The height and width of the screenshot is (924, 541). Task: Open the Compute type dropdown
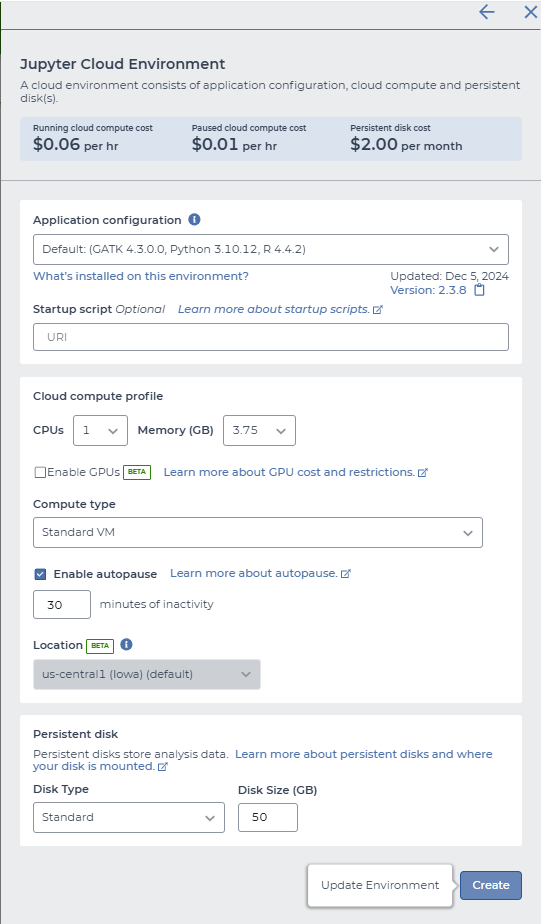pos(258,532)
